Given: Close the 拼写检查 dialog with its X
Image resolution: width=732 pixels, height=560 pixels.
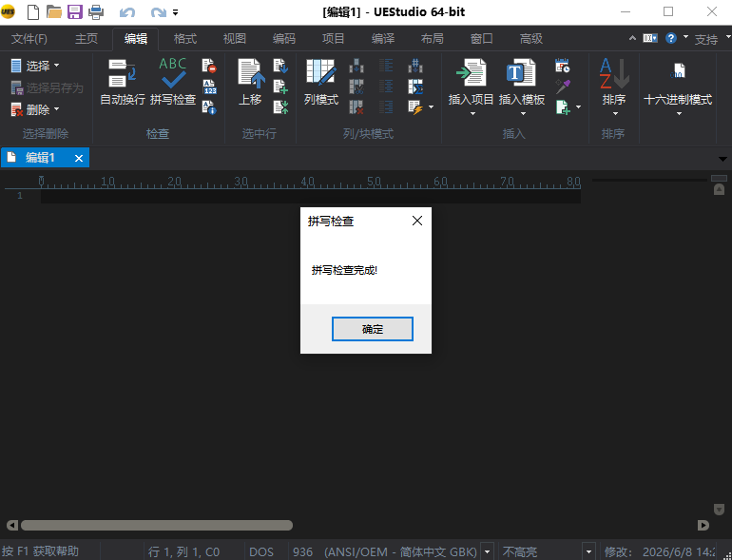Looking at the screenshot, I should tap(417, 221).
